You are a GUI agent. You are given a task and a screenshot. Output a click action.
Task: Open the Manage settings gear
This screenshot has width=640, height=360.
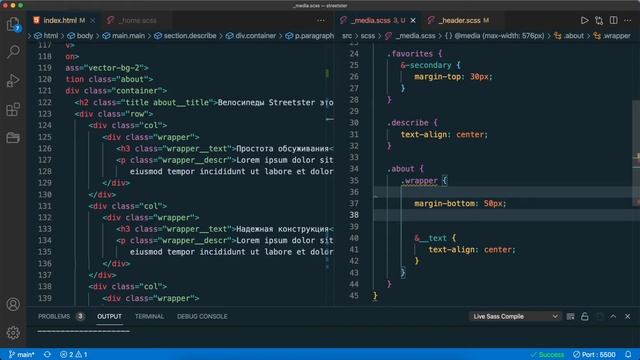13,333
